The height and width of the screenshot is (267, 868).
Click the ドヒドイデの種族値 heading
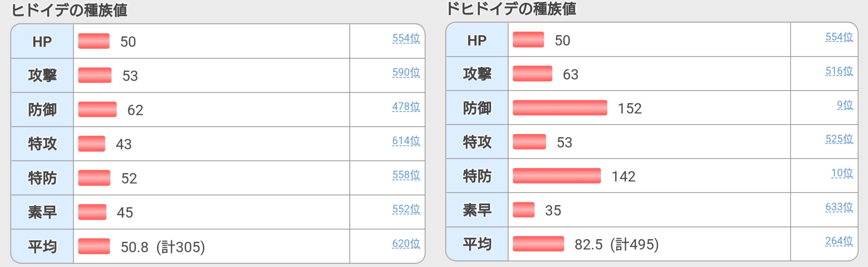coord(511,9)
